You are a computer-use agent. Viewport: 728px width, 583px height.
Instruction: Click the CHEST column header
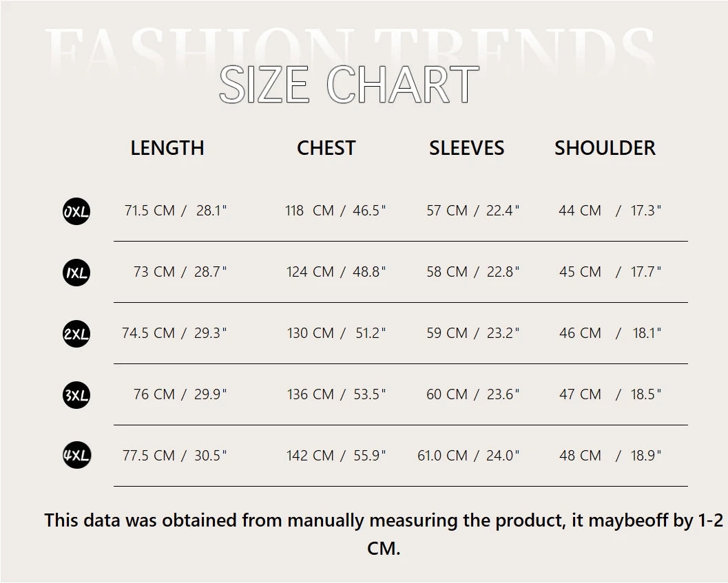(326, 148)
